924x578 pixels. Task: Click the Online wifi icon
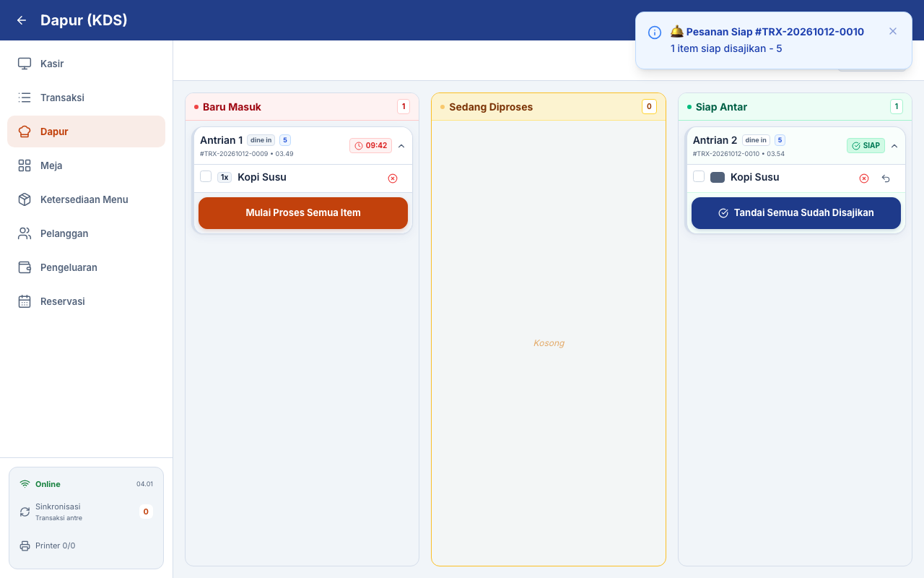coord(25,484)
